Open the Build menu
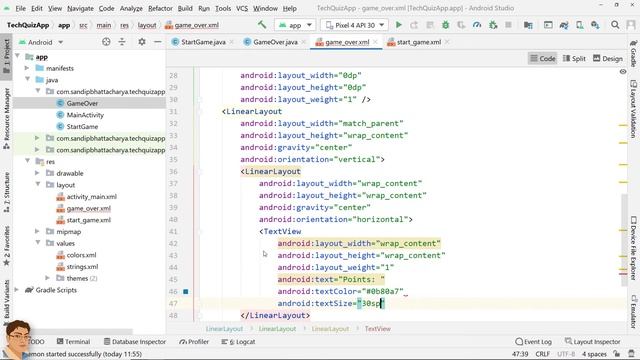640x360 pixels. point(185,8)
